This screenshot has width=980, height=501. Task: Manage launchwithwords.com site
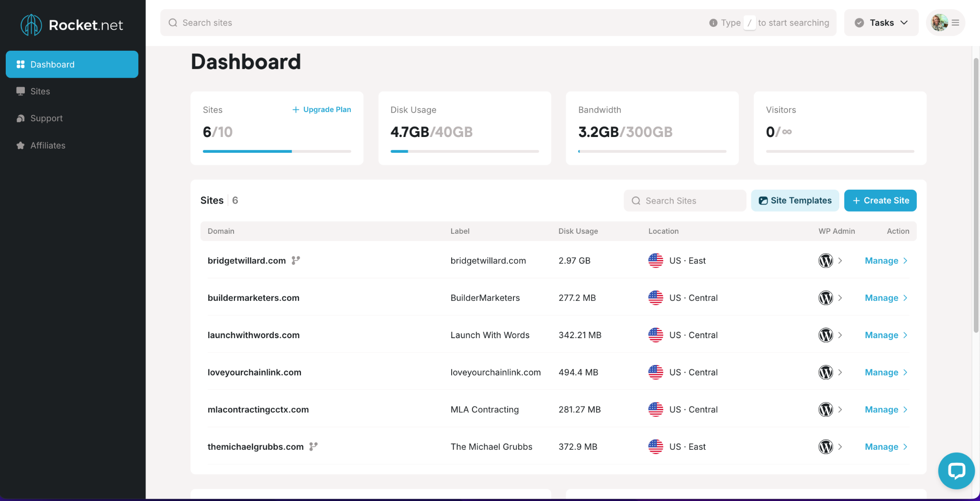click(x=886, y=335)
